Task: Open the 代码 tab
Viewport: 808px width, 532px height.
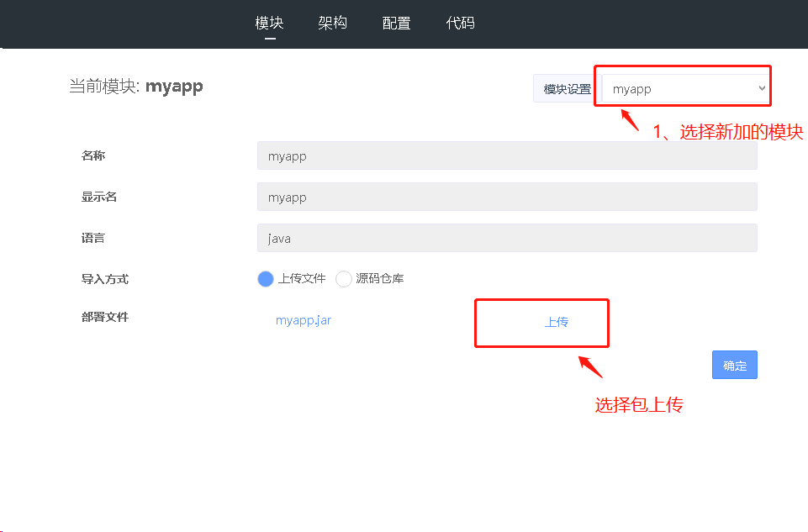Action: click(461, 23)
